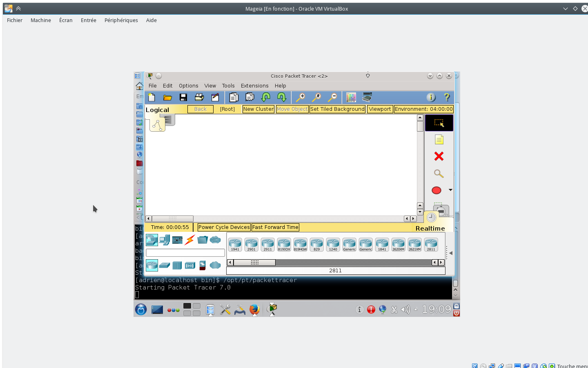The image size is (588, 368).
Task: Select the Connections lightning bolt category
Action: (190, 240)
